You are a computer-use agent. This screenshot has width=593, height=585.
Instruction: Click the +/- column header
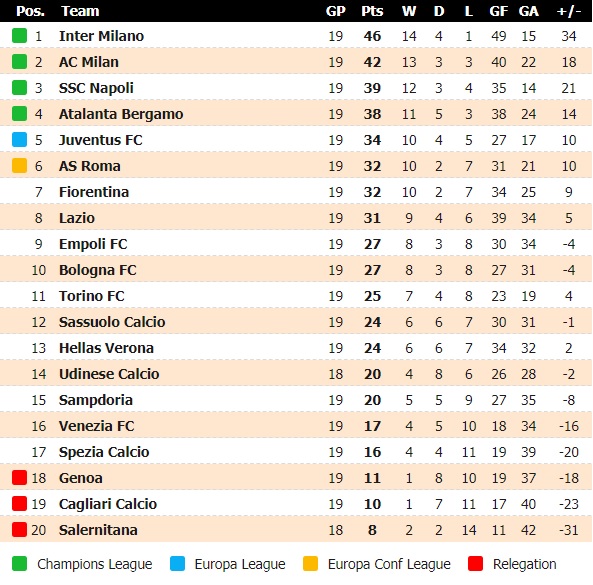[569, 11]
